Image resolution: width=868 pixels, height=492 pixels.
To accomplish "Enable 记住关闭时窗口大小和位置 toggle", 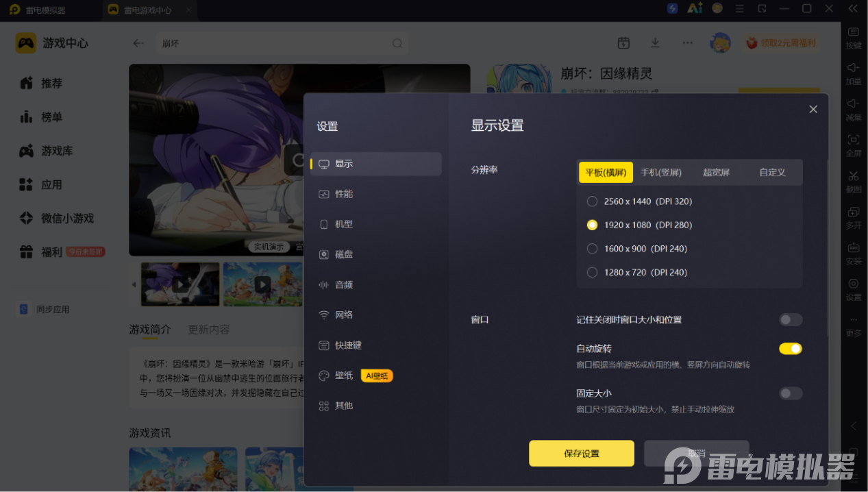I will coord(790,320).
